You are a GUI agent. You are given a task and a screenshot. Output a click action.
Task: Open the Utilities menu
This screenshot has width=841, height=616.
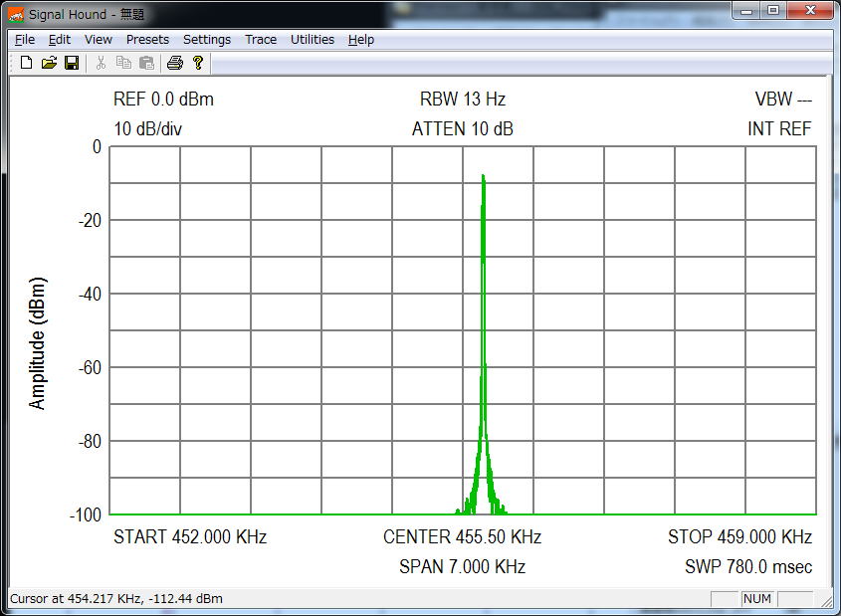tap(313, 40)
